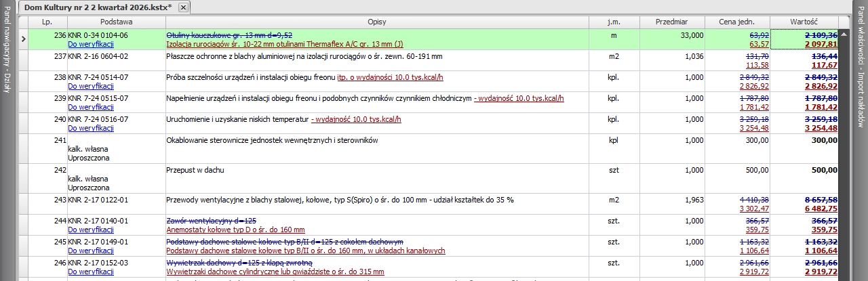Select cell KNR 7-24 0514-07
Screen dimensions: 868x281
[x=98, y=77]
